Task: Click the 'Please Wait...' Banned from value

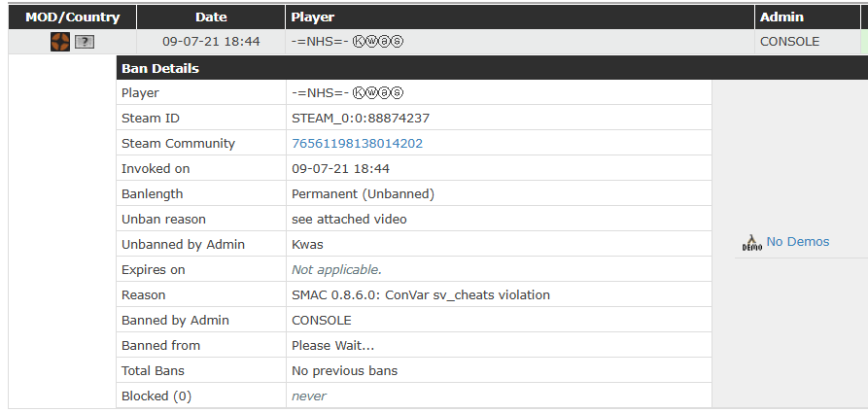Action: coord(332,346)
